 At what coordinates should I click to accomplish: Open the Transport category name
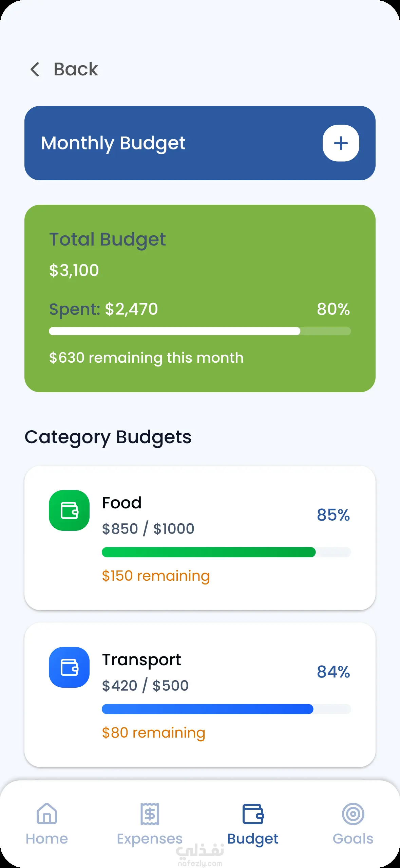tap(141, 659)
